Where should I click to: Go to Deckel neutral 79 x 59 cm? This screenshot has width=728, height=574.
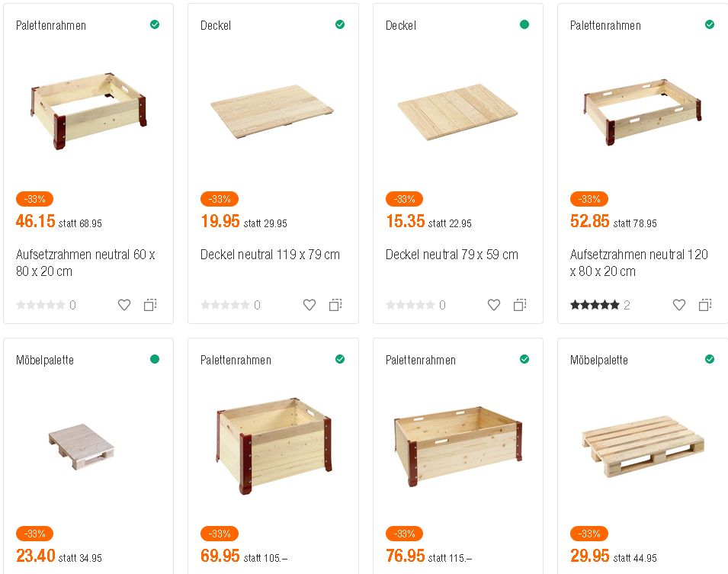(451, 255)
